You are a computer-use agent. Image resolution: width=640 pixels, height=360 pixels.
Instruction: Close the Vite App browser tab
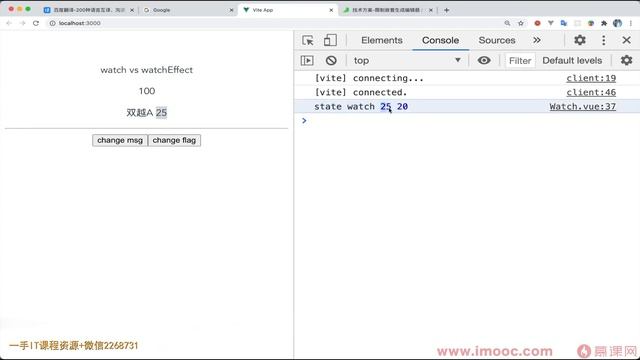pyautogui.click(x=331, y=10)
